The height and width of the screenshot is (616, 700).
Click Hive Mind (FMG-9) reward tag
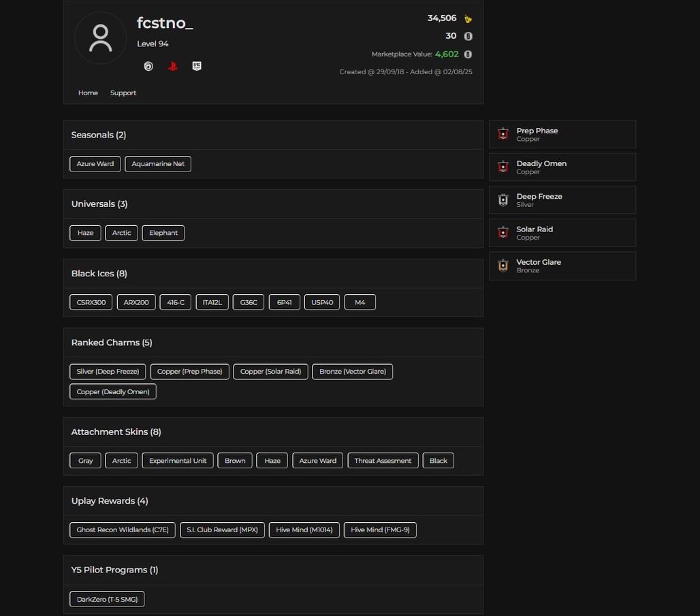pyautogui.click(x=380, y=530)
